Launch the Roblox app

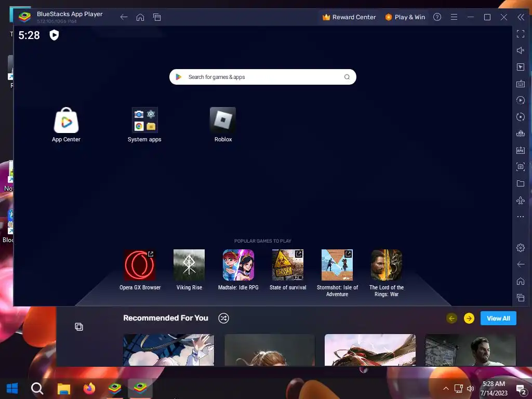[x=223, y=124]
